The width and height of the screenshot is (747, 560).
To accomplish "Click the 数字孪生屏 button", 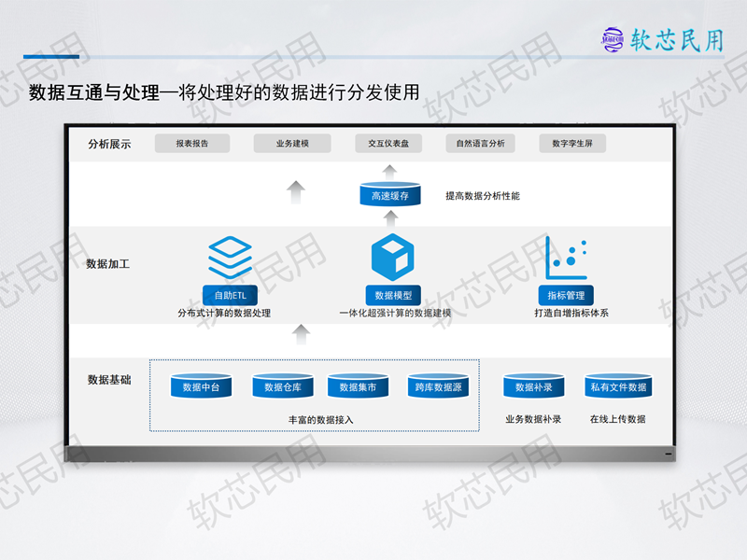I will coord(572,144).
